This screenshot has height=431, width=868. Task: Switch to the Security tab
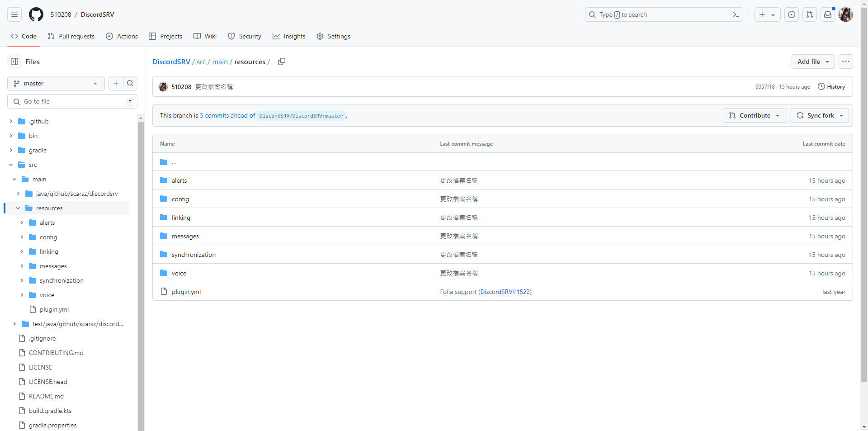(245, 36)
